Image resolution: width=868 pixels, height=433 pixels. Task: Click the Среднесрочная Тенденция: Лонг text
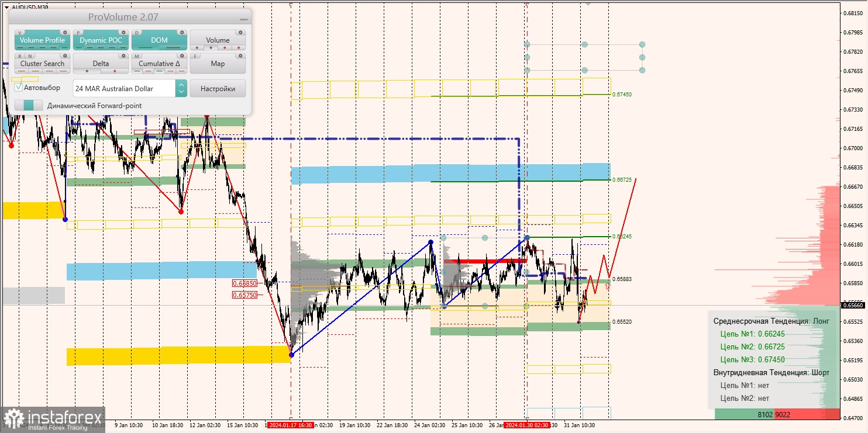(771, 321)
